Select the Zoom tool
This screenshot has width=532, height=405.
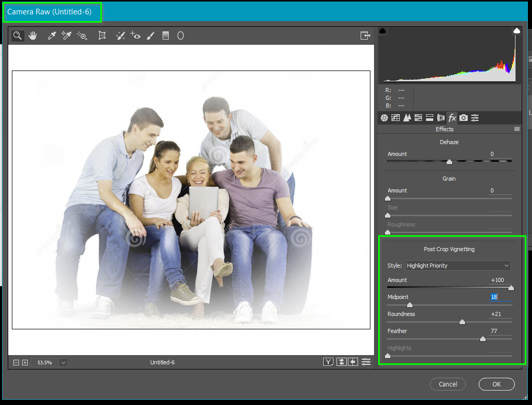17,35
